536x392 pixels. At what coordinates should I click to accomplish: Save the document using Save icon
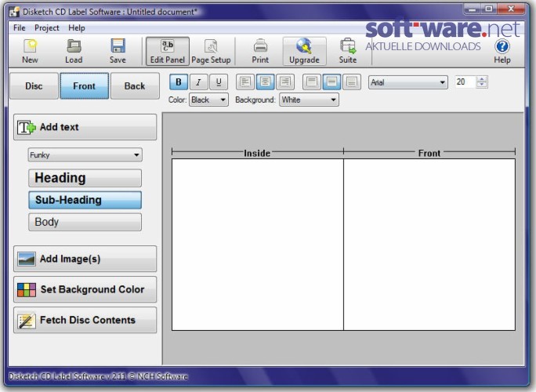[118, 51]
